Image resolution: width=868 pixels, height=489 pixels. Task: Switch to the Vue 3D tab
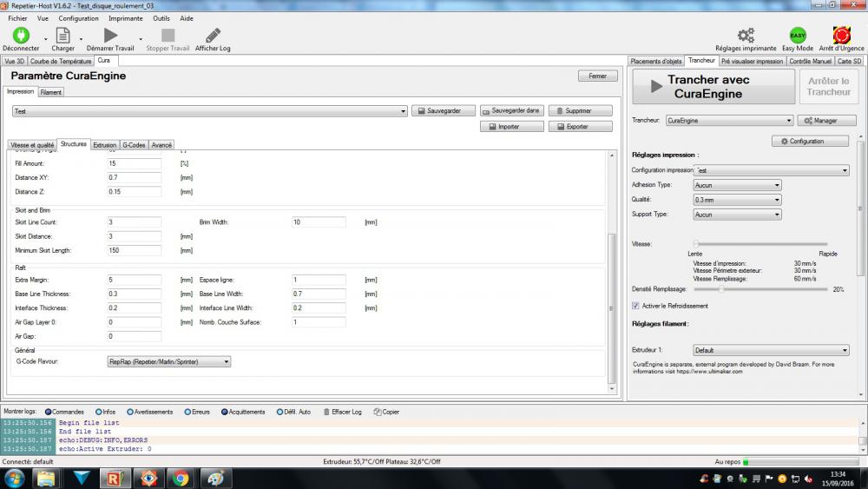tap(15, 61)
